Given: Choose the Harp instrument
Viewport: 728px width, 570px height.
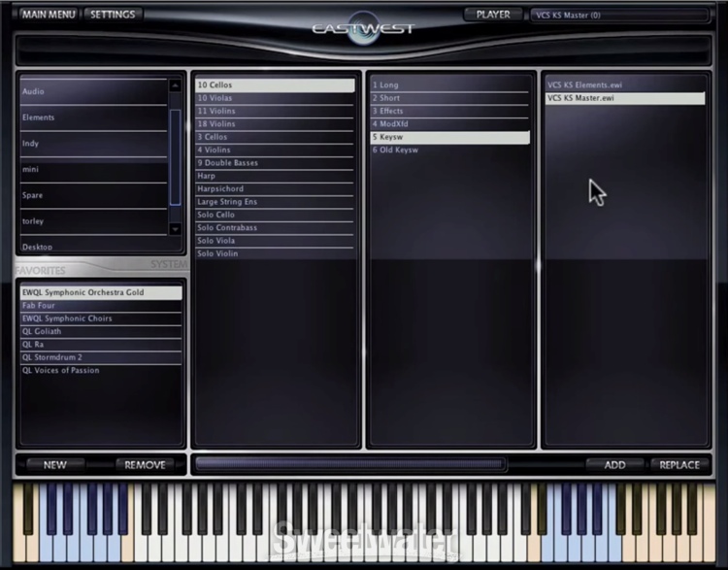Looking at the screenshot, I should (x=275, y=176).
